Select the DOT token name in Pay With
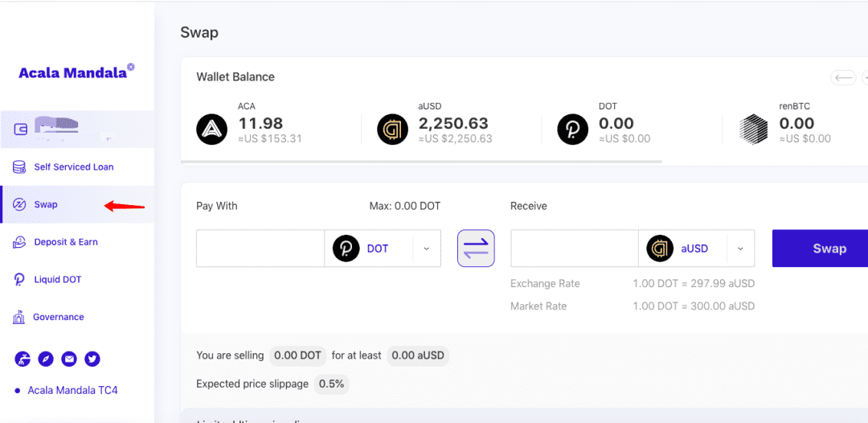This screenshot has width=868, height=423. tap(378, 248)
